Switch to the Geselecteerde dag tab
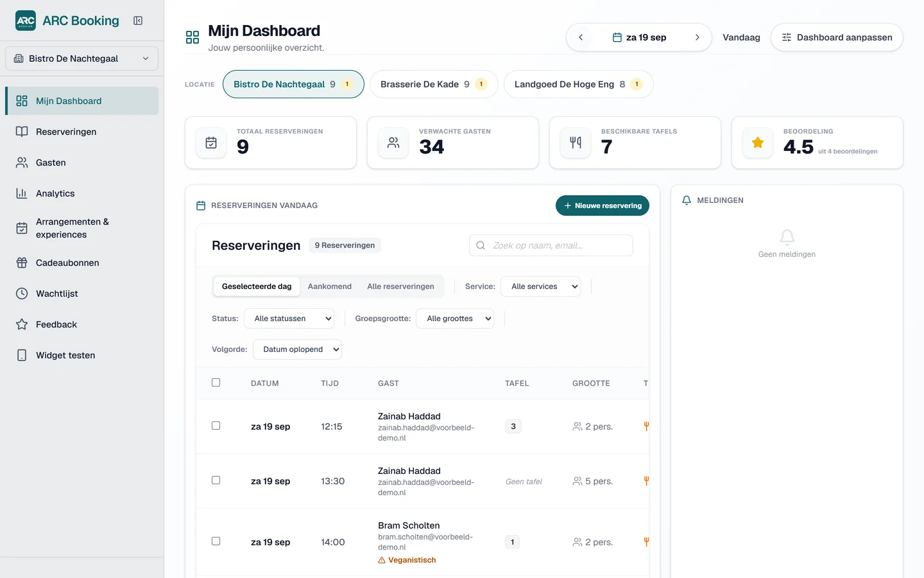This screenshot has width=924, height=578. click(257, 286)
